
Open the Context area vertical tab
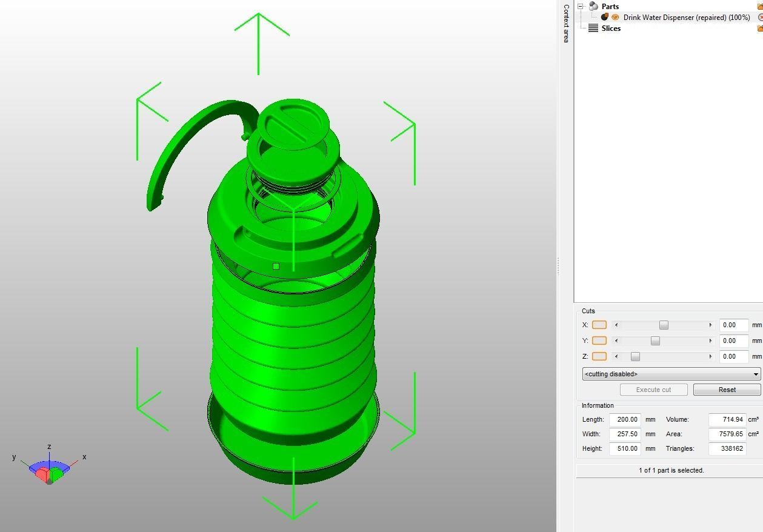566,23
